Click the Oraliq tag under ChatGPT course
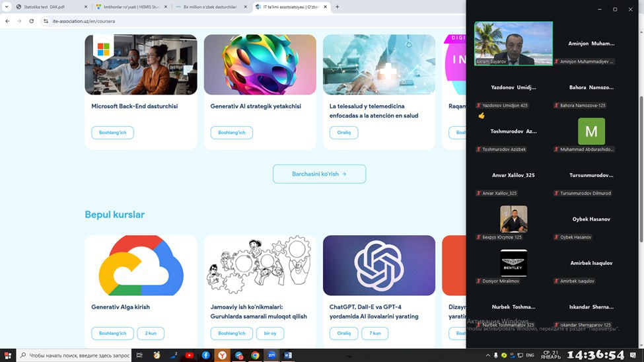 coord(343,334)
